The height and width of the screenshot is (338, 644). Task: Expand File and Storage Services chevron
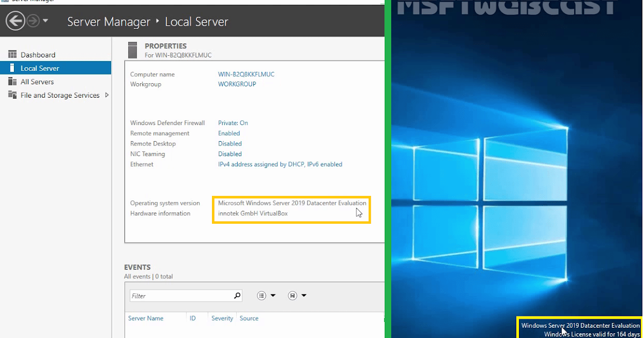106,95
